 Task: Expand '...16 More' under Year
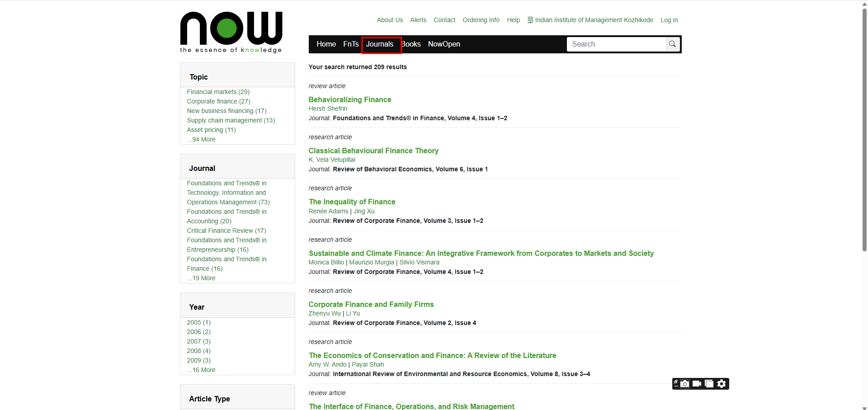click(201, 370)
